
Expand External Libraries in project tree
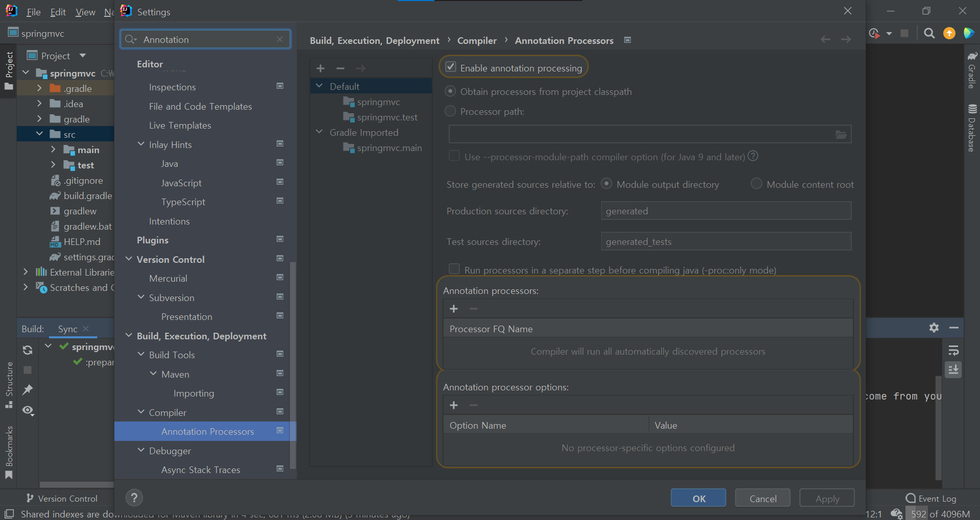[x=26, y=272]
